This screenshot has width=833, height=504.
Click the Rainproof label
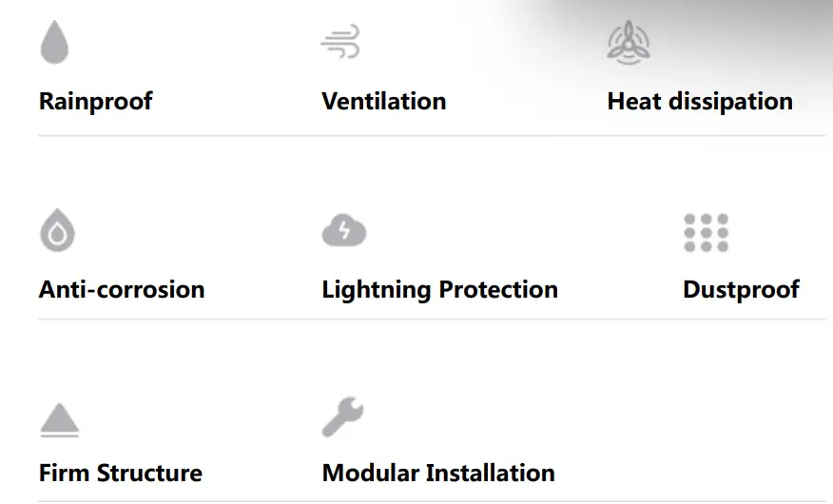(95, 102)
